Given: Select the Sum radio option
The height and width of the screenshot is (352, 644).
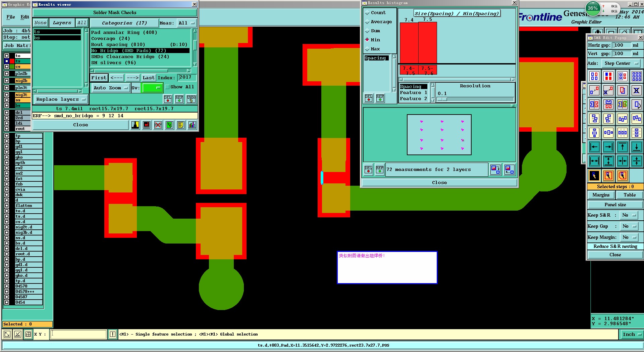Looking at the screenshot, I should (x=367, y=31).
